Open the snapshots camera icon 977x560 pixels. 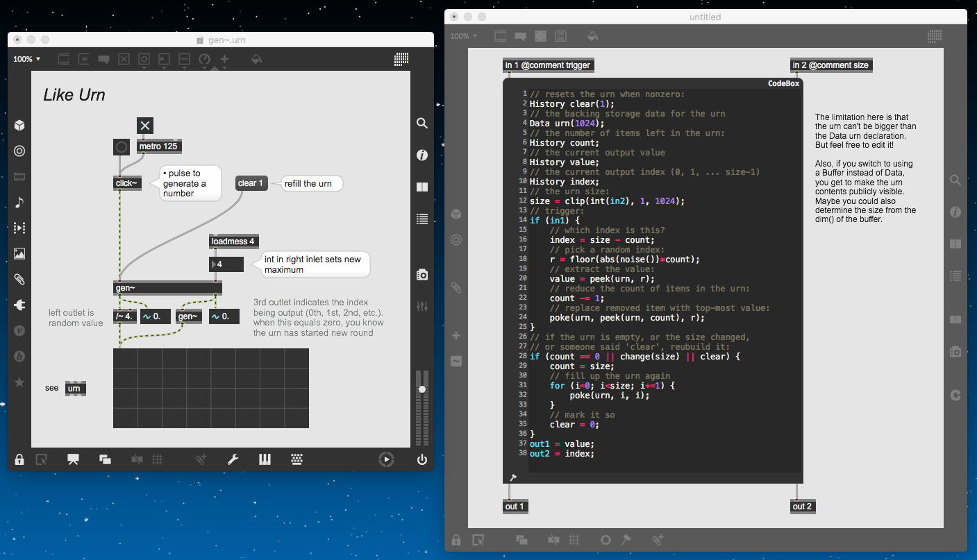421,275
